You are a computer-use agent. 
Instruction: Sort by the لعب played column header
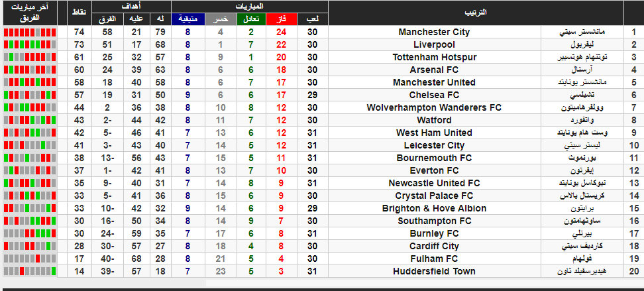(313, 19)
